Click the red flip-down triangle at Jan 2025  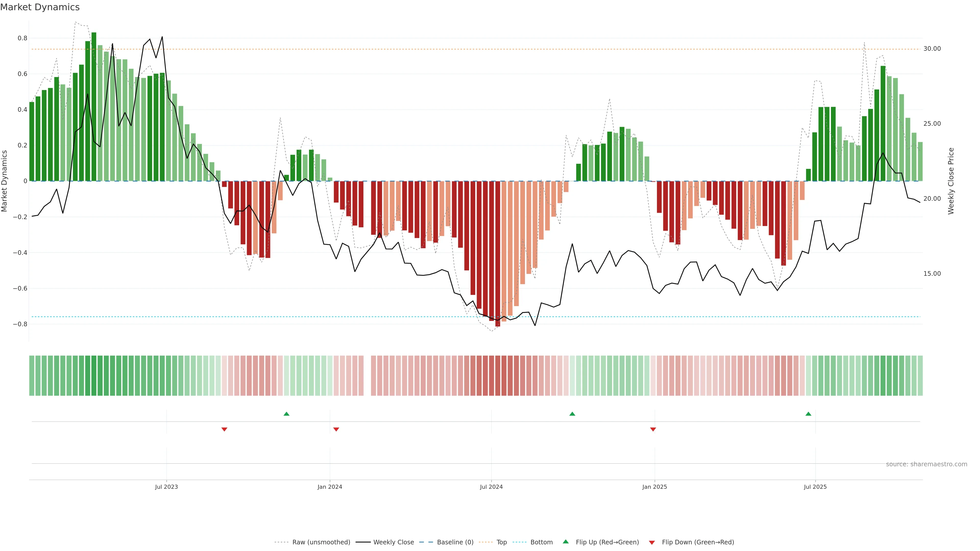(x=653, y=429)
